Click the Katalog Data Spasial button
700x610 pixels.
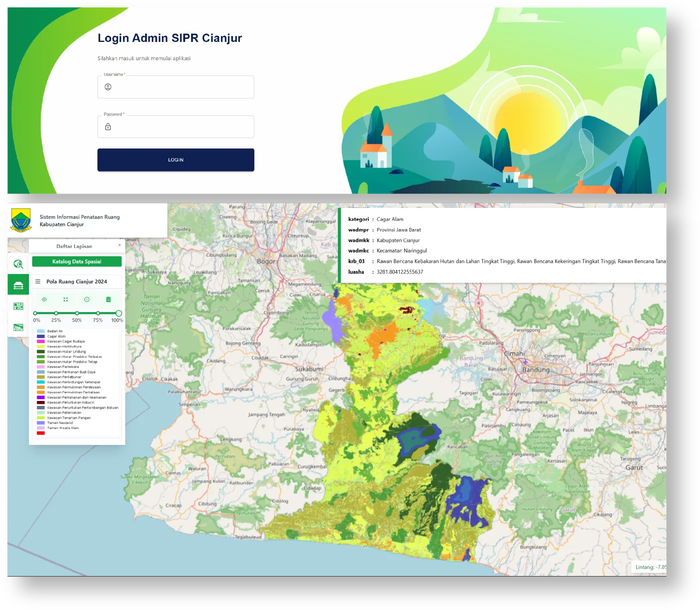click(x=77, y=261)
